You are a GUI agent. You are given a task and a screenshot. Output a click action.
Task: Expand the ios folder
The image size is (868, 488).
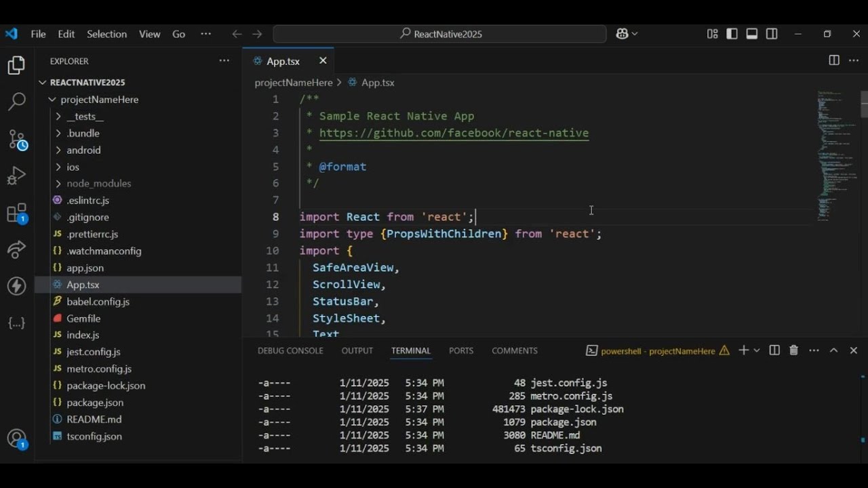pyautogui.click(x=73, y=167)
